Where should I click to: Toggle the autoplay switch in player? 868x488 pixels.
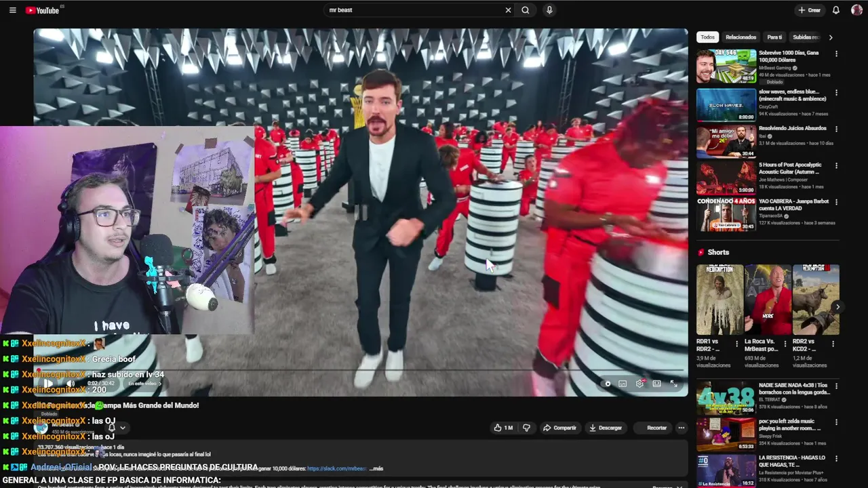click(x=607, y=384)
